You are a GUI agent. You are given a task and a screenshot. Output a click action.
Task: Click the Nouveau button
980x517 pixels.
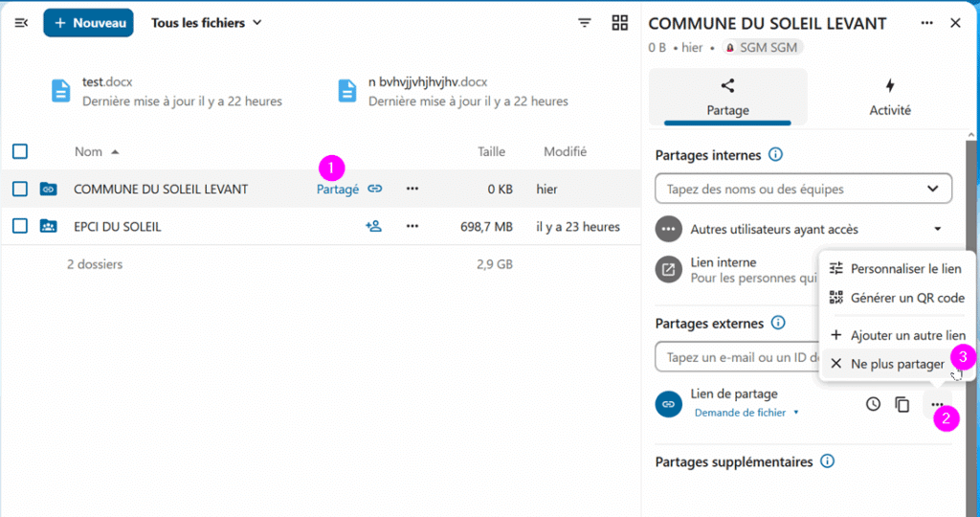point(88,23)
